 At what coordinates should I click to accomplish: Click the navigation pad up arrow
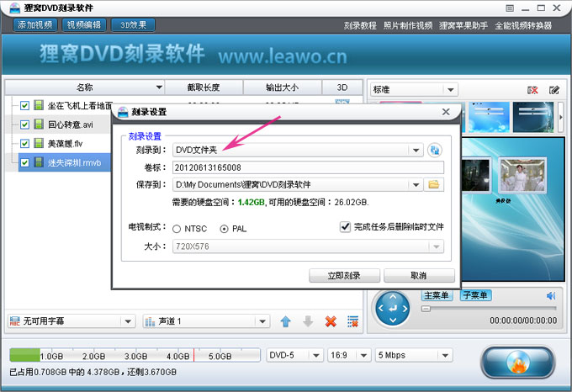[393, 297]
